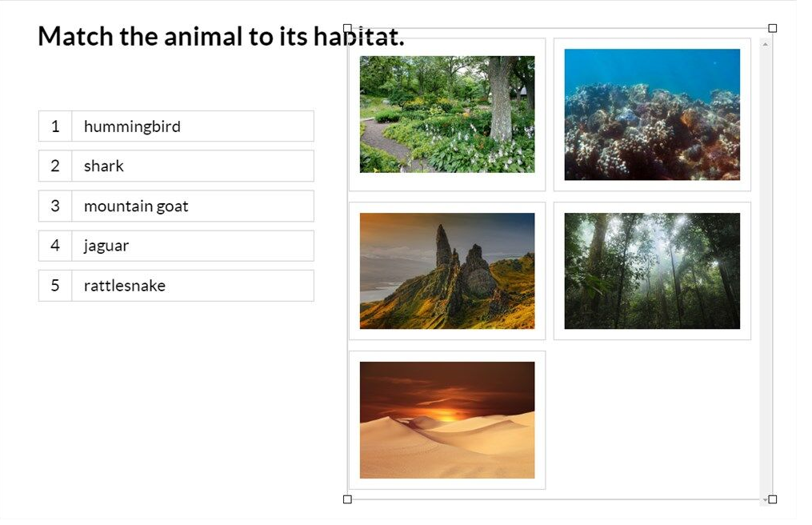Select the desert sand dunes image
The image size is (812, 525).
[447, 420]
